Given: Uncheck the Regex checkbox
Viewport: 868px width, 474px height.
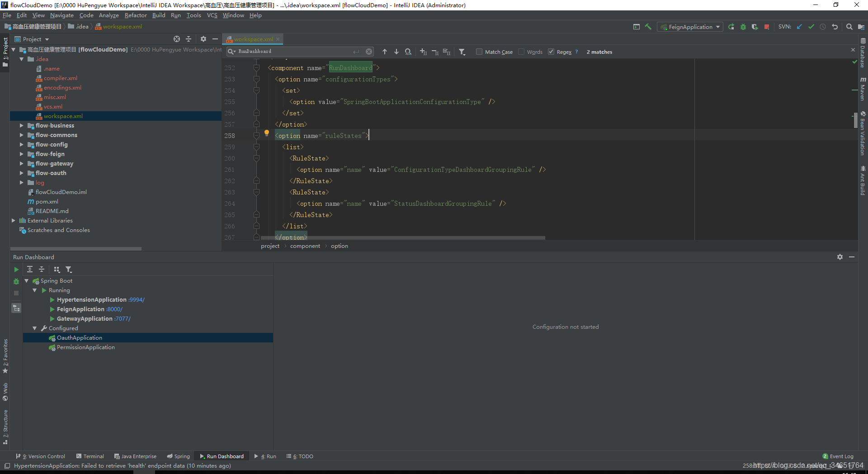Looking at the screenshot, I should pos(551,52).
